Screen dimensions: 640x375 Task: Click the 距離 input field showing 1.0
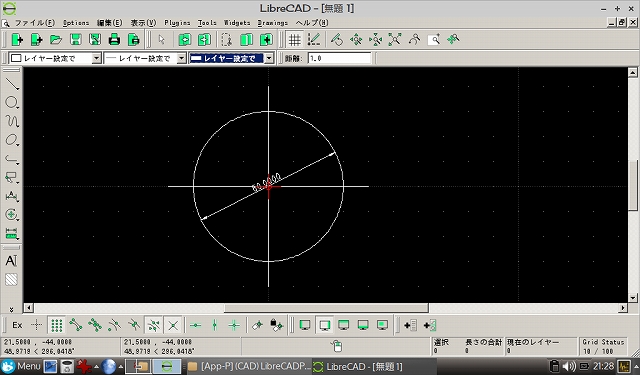[340, 58]
